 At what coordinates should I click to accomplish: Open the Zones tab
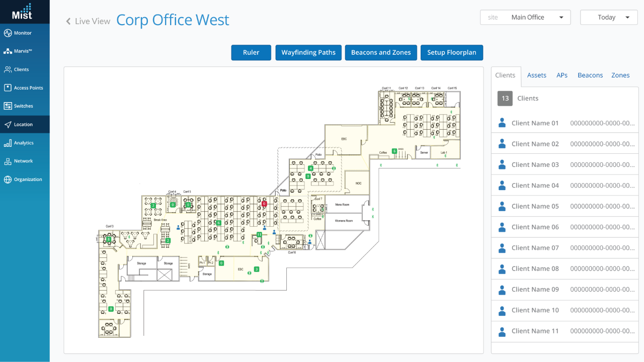[620, 75]
